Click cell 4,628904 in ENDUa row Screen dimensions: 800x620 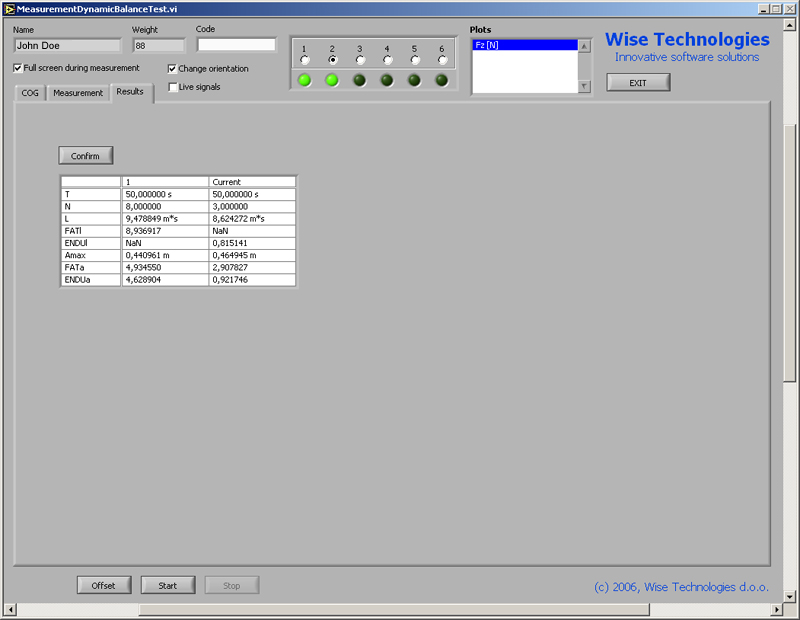pyautogui.click(x=165, y=280)
